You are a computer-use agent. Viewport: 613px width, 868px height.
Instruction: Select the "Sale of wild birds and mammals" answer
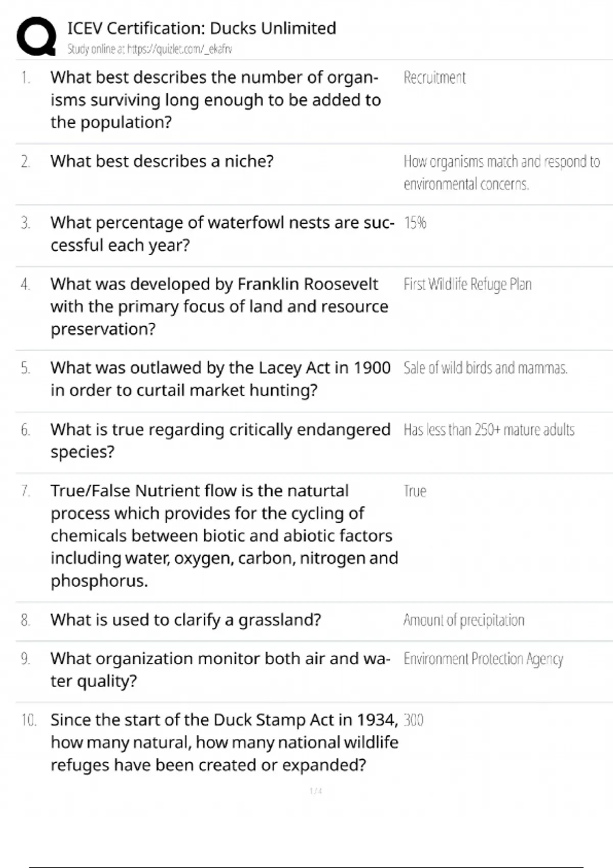tap(485, 368)
